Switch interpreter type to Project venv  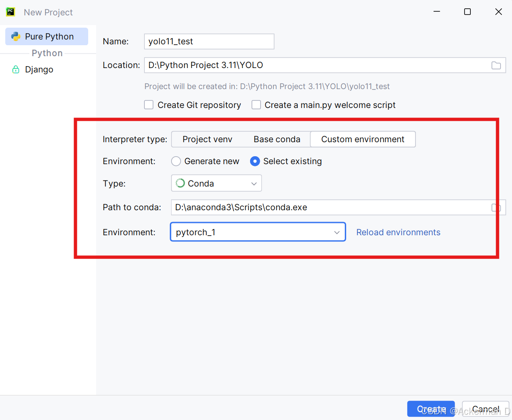(208, 139)
